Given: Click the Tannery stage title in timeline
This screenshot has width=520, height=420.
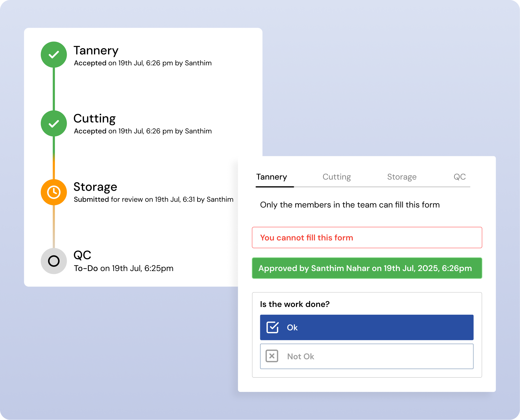Looking at the screenshot, I should tap(96, 50).
